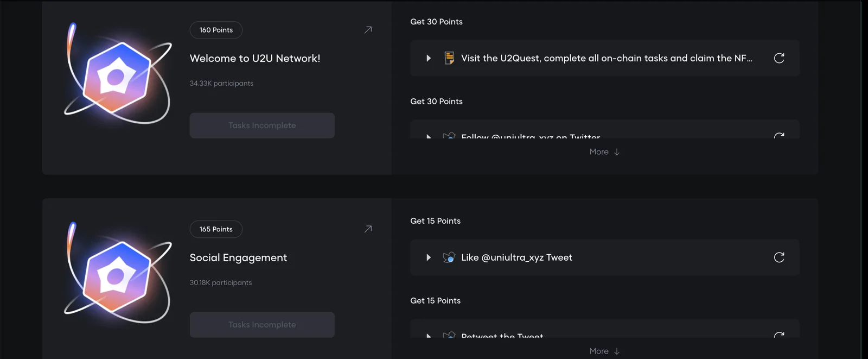
Task: Click Tasks Incomplete under Welcome to U2U Network
Action: (262, 125)
